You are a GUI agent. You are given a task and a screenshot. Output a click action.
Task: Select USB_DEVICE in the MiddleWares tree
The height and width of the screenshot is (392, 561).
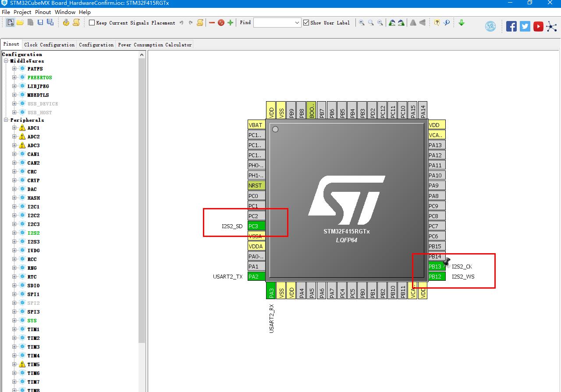click(x=43, y=104)
